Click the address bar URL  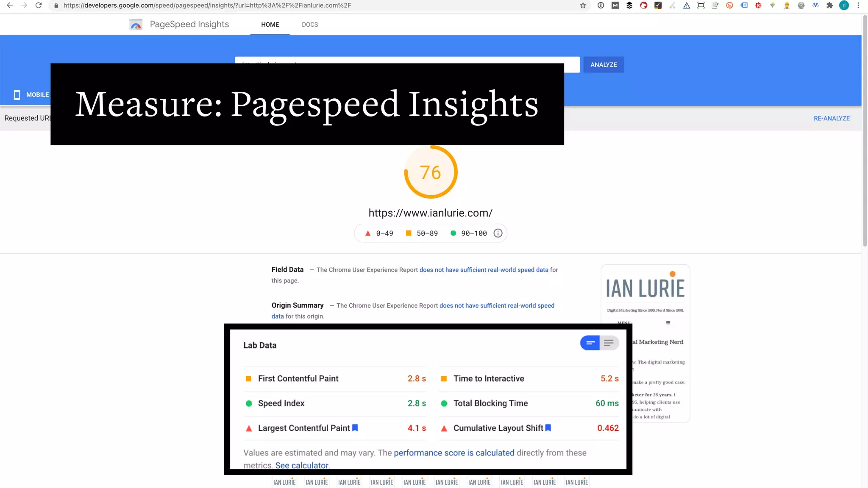(x=207, y=6)
